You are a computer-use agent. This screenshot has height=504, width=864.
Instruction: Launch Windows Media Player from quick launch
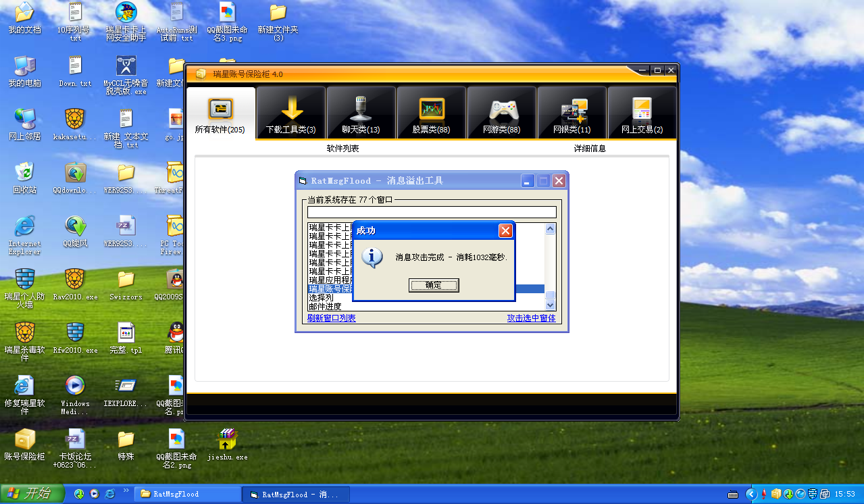coord(95,494)
